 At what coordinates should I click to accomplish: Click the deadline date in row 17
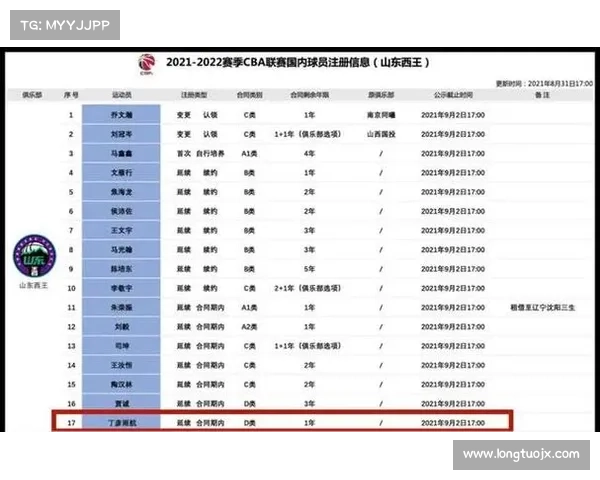(x=453, y=423)
